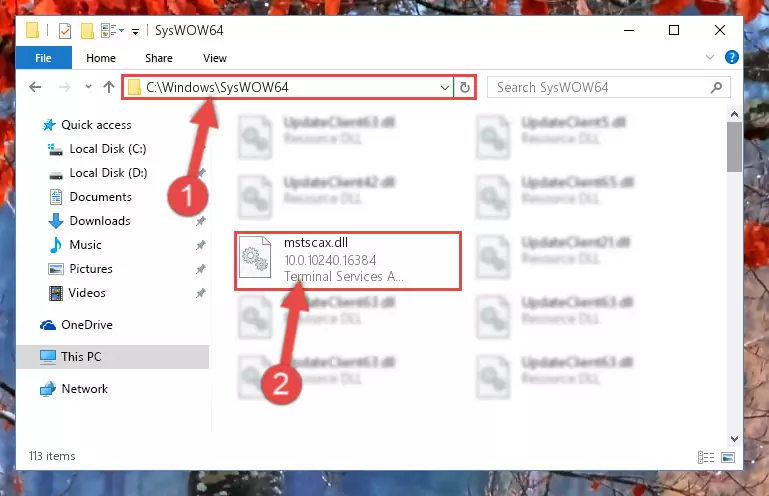Screen dimensions: 769x496
Task: Click the Local Disk (C:) drive icon
Action: [x=55, y=149]
